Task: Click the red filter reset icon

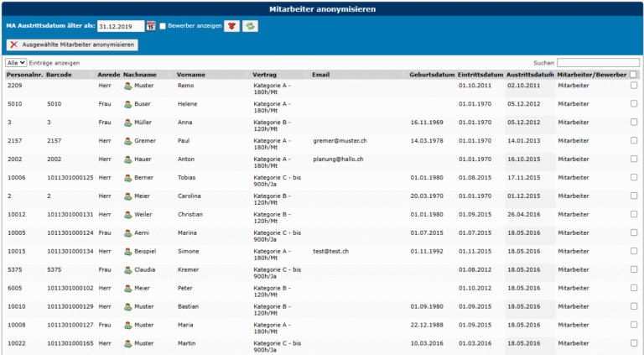Action: 232,26
